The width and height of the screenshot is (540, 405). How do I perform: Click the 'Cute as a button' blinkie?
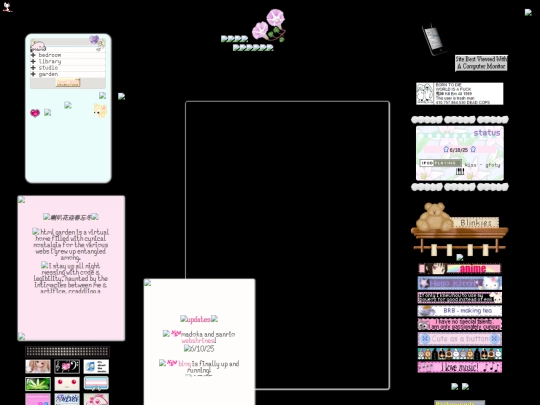click(x=460, y=339)
